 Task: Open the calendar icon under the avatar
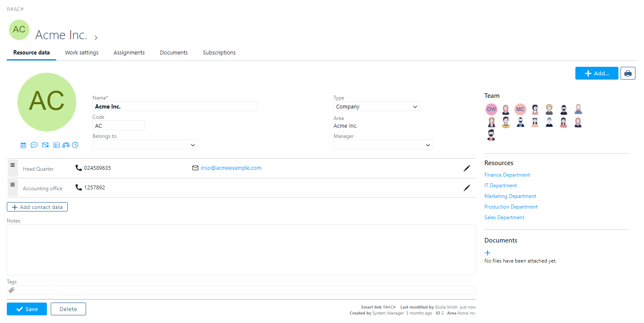(23, 145)
